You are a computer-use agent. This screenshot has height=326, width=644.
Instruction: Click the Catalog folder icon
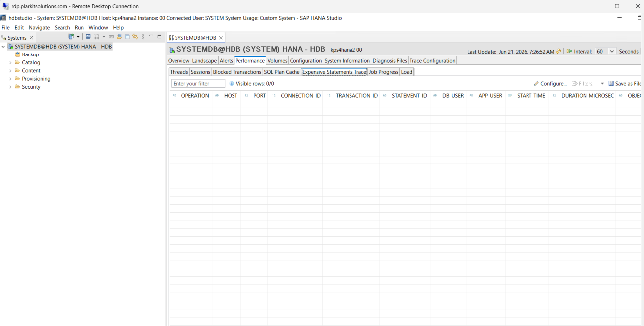[17, 62]
